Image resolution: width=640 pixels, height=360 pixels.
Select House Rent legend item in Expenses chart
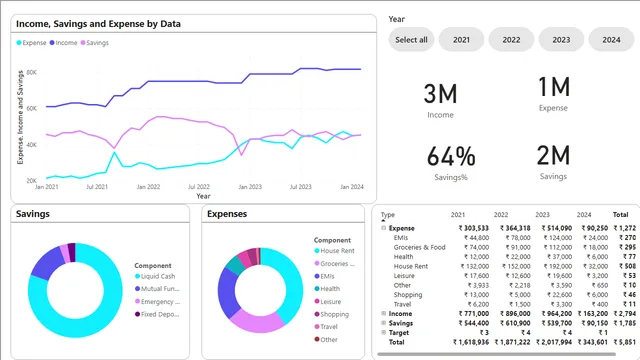(334, 251)
